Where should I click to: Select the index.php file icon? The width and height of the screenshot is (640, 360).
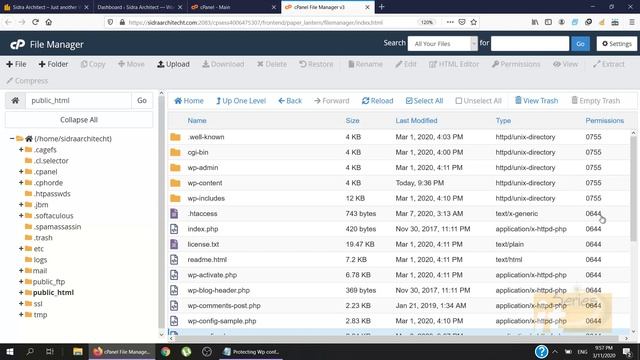(174, 229)
